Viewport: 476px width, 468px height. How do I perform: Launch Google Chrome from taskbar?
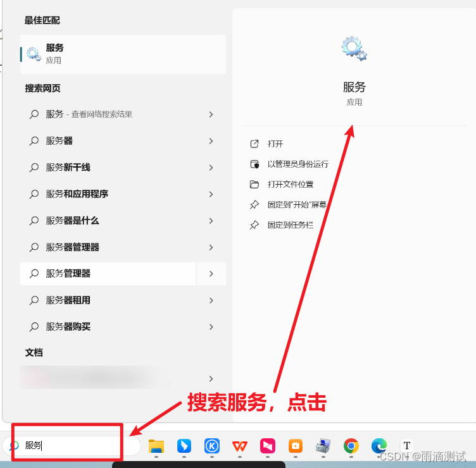pyautogui.click(x=351, y=446)
